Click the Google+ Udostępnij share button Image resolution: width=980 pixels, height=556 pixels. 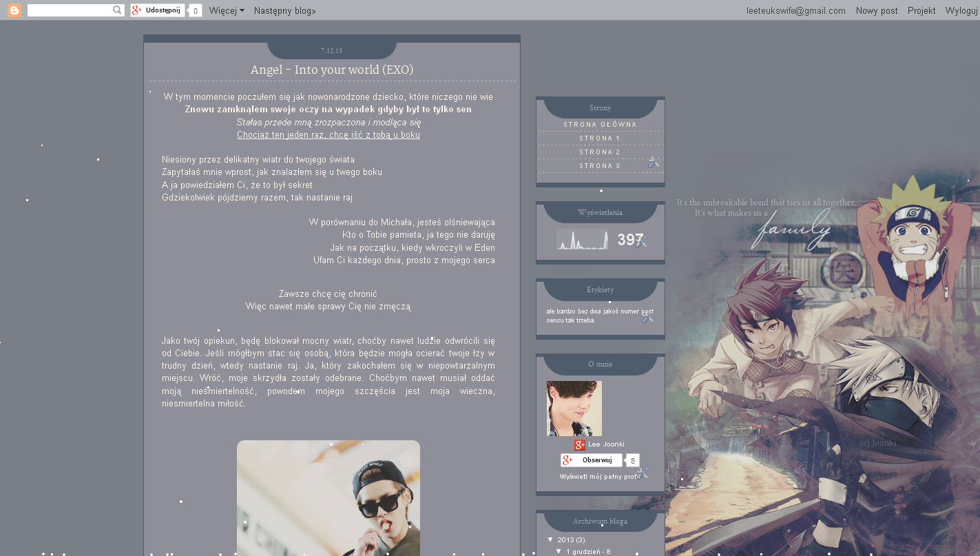pyautogui.click(x=158, y=10)
